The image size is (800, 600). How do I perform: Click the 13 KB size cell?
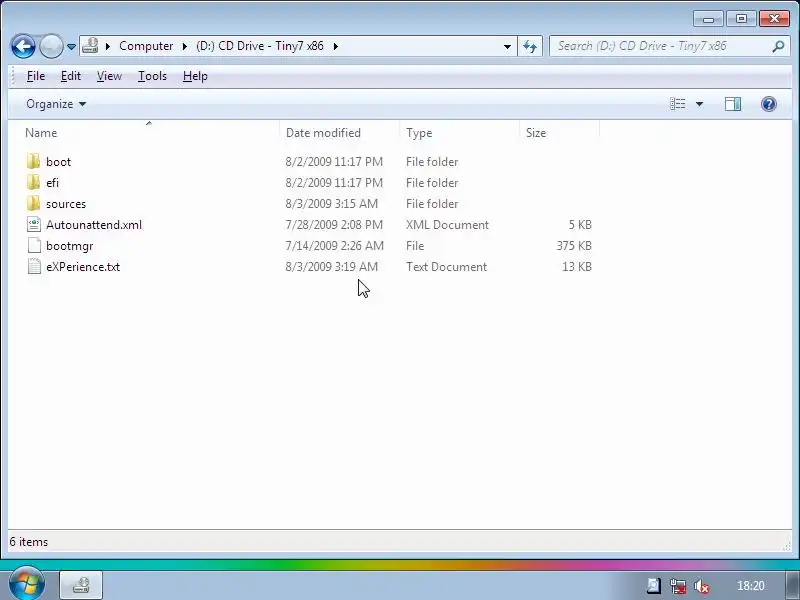pos(577,267)
